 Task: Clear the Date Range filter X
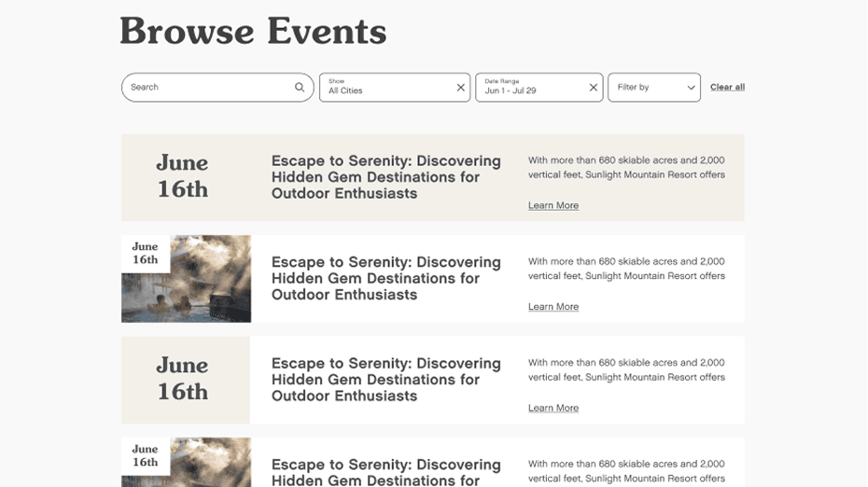[x=593, y=88]
